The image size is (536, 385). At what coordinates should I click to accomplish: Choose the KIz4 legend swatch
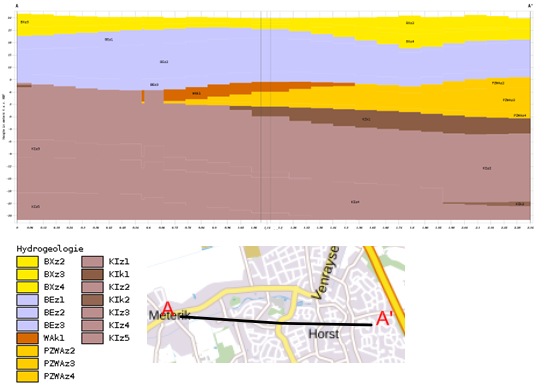click(92, 325)
